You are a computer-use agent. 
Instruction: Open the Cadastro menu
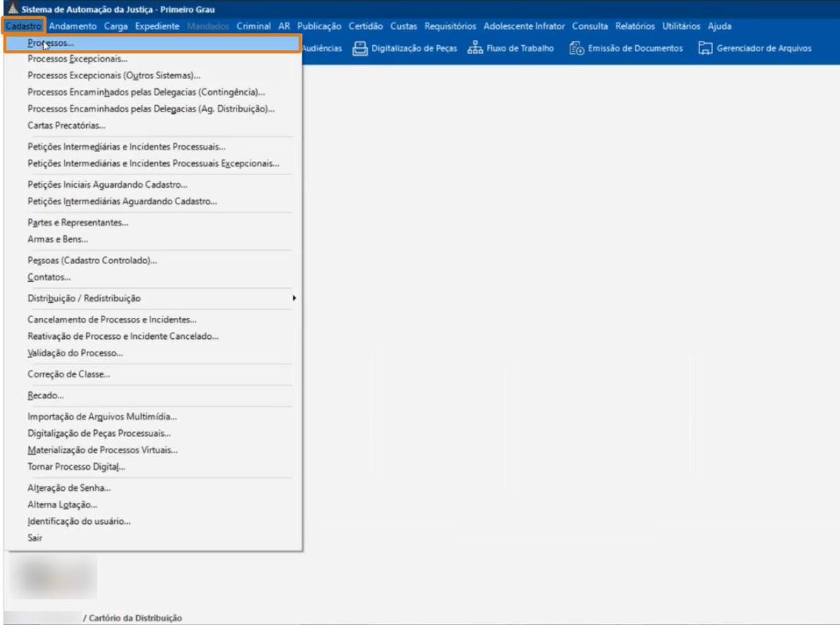[23, 25]
